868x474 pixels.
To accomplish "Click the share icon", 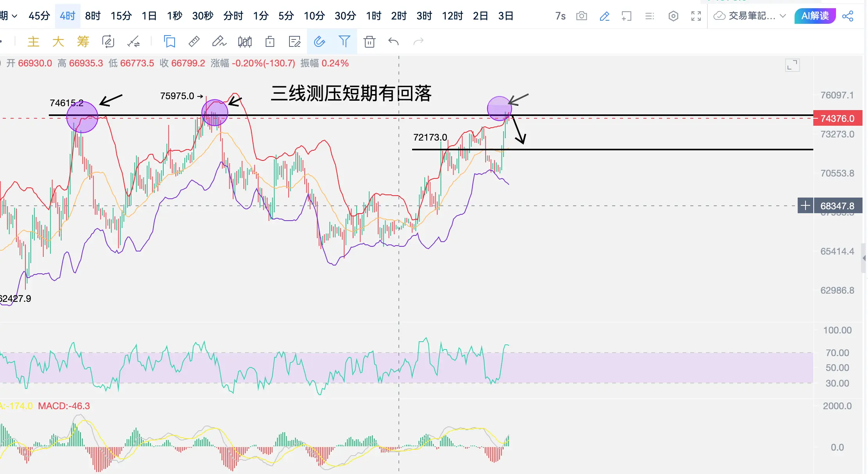I will pos(848,16).
